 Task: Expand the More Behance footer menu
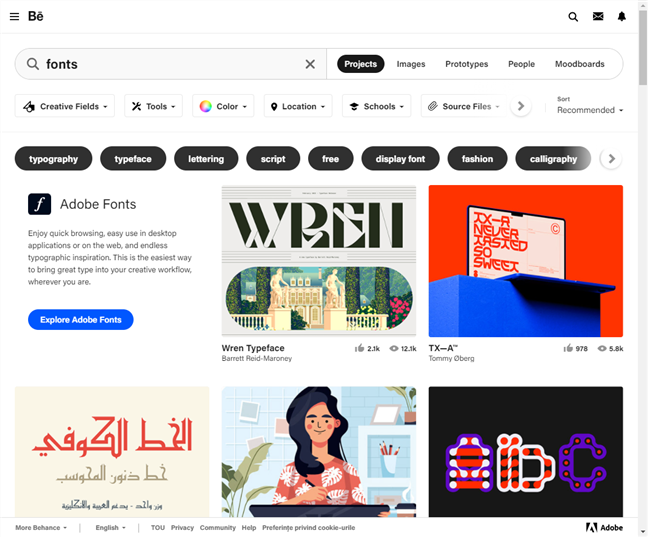[41, 527]
